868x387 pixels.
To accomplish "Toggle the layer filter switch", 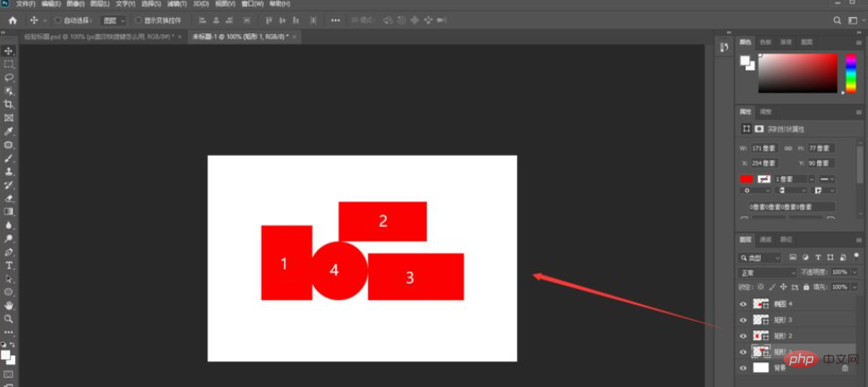I will coord(856,255).
